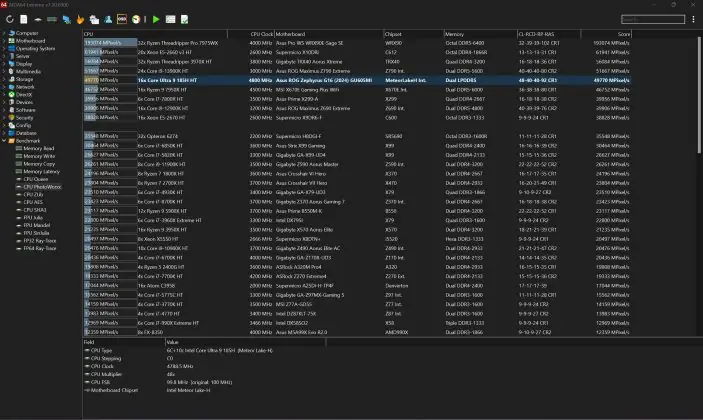Sort by the Score column header
This screenshot has width=703, height=420.
pyautogui.click(x=606, y=34)
